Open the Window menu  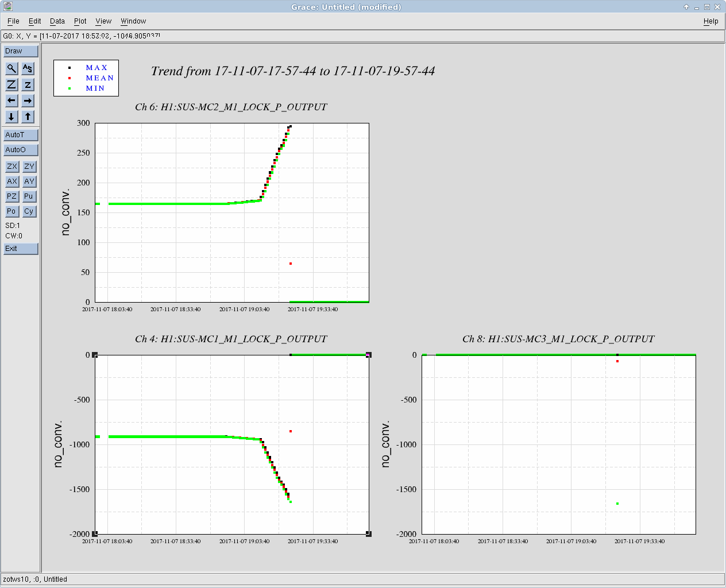click(x=133, y=21)
